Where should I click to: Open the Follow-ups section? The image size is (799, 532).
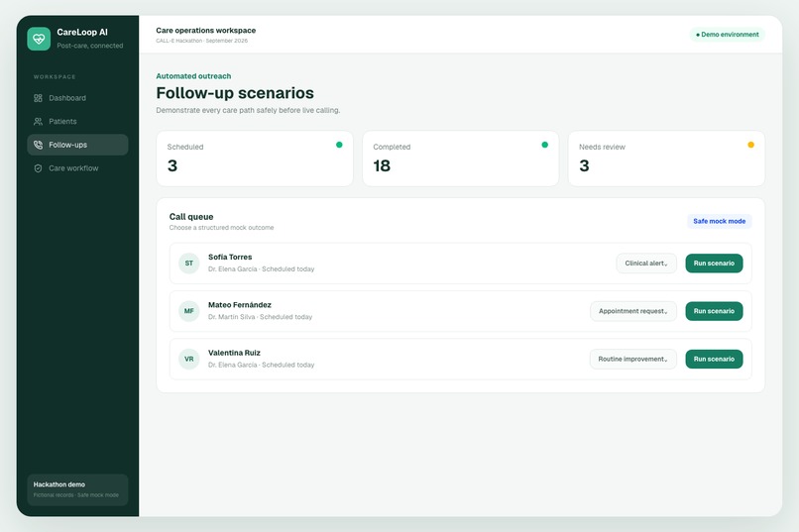(x=77, y=145)
